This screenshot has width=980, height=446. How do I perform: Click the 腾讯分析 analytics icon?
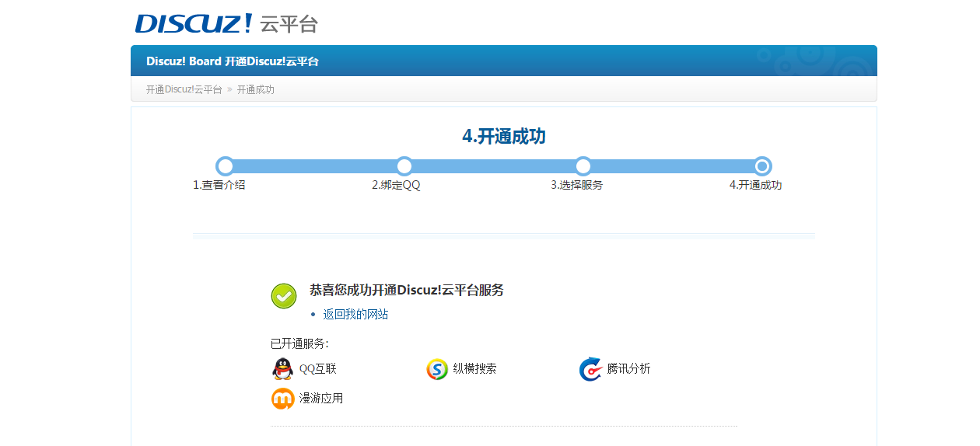click(591, 369)
